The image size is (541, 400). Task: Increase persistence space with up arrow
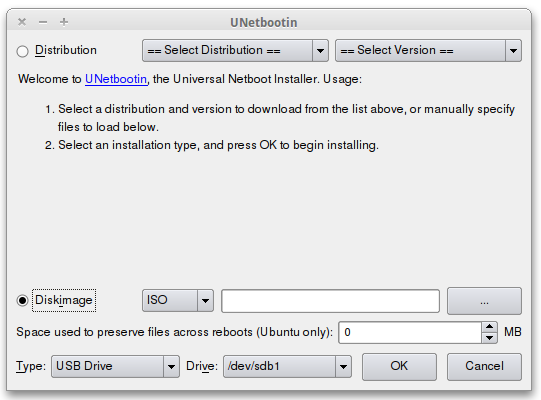tap(490, 326)
